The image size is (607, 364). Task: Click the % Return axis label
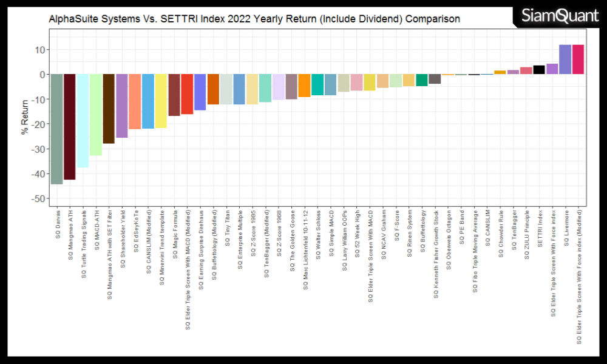click(x=25, y=120)
